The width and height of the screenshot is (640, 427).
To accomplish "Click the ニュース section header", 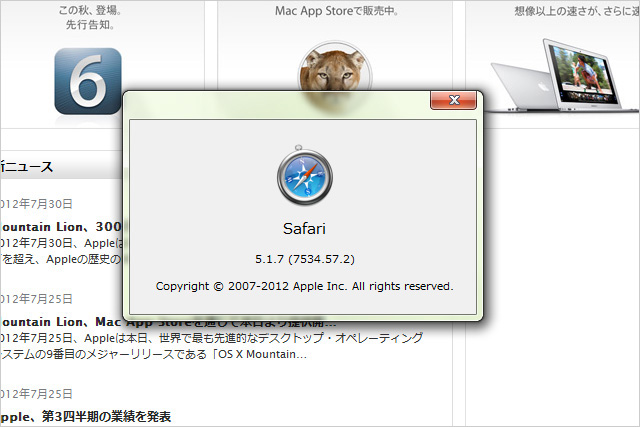I will pos(27,167).
